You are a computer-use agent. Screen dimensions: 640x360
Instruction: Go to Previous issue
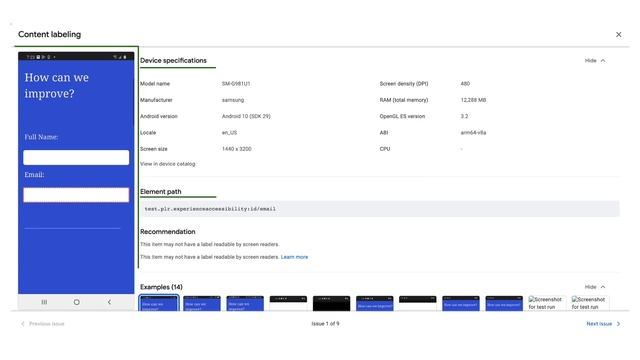pos(42,324)
